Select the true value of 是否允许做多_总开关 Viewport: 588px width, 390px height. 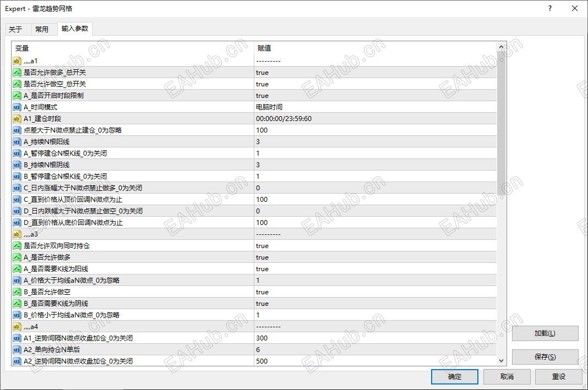[x=262, y=73]
